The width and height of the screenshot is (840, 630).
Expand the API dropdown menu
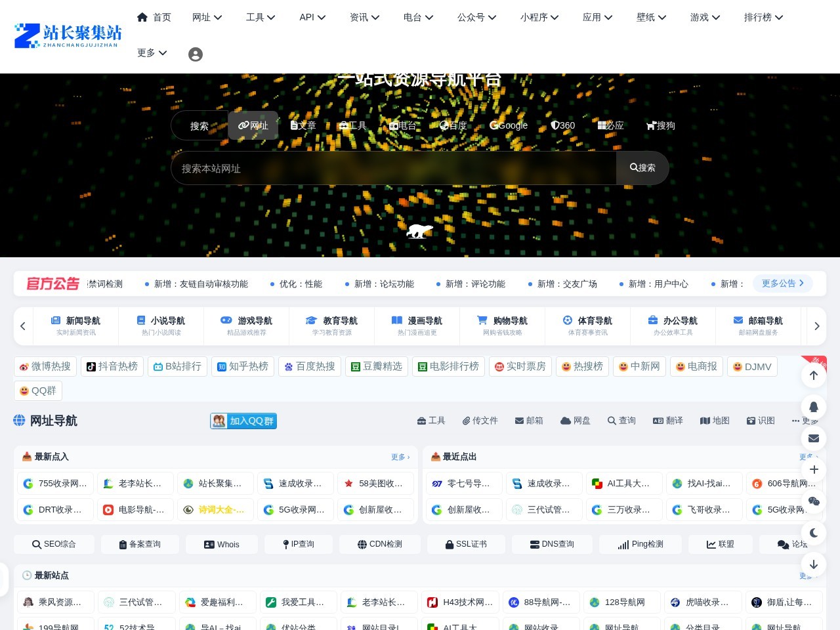click(312, 18)
